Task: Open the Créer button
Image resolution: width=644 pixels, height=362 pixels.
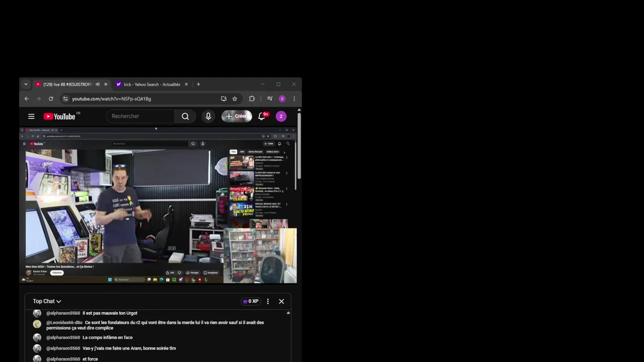Action: coord(236,116)
